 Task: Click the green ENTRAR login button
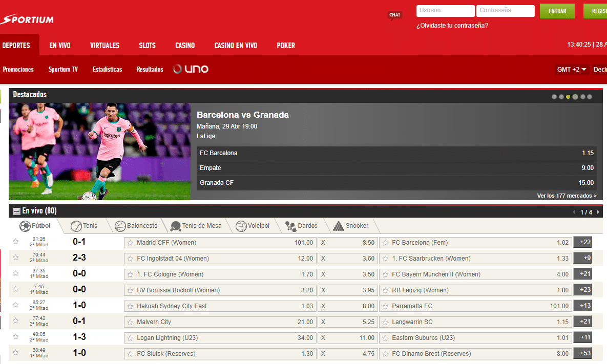click(x=557, y=11)
